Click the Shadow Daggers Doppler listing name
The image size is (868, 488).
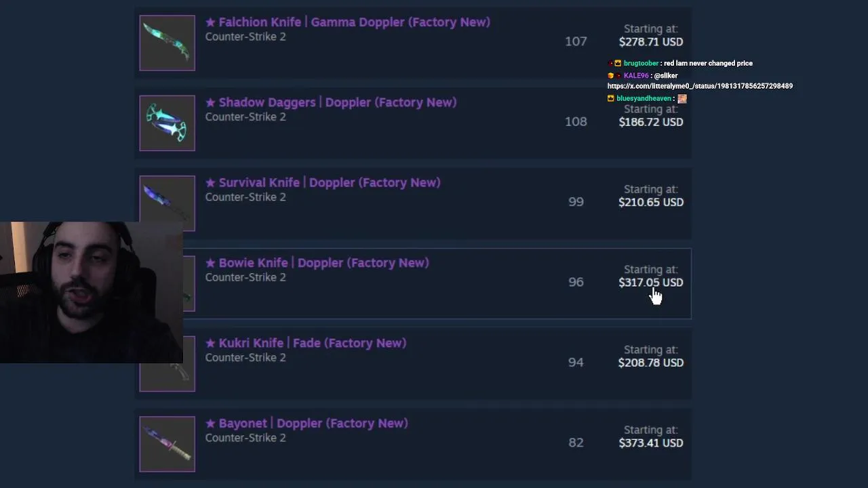click(x=337, y=102)
